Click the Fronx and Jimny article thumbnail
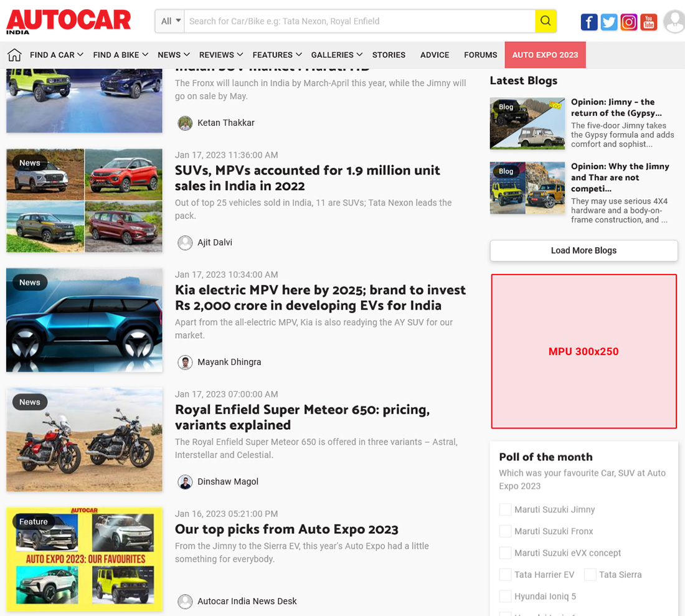The width and height of the screenshot is (685, 616). coord(84,100)
